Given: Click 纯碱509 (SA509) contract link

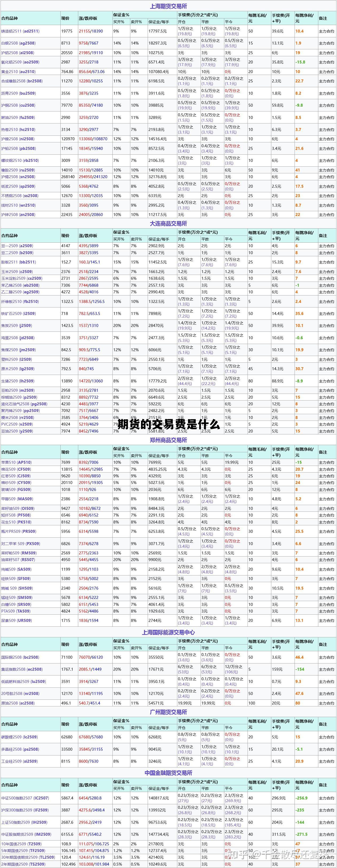Looking at the screenshot, I should (16, 569).
